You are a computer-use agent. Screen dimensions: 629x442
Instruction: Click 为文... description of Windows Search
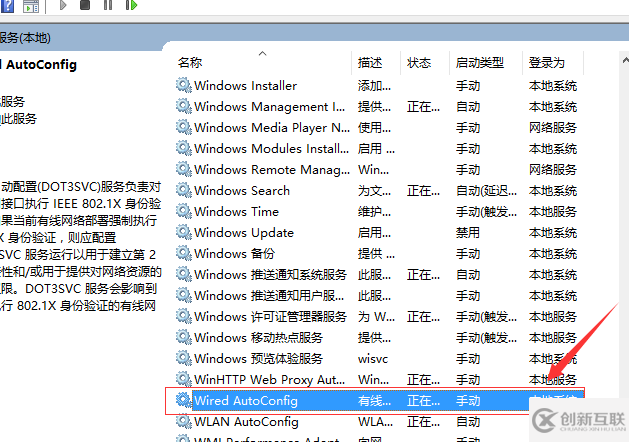coord(374,191)
